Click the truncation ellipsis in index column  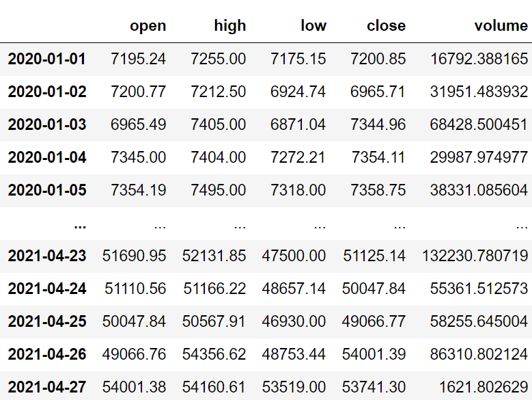[80, 226]
